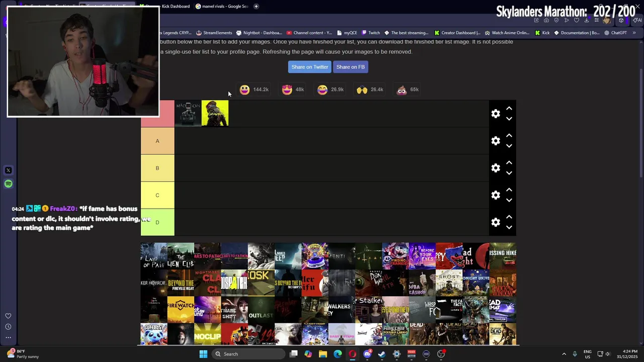Select the A tier label

tap(157, 141)
